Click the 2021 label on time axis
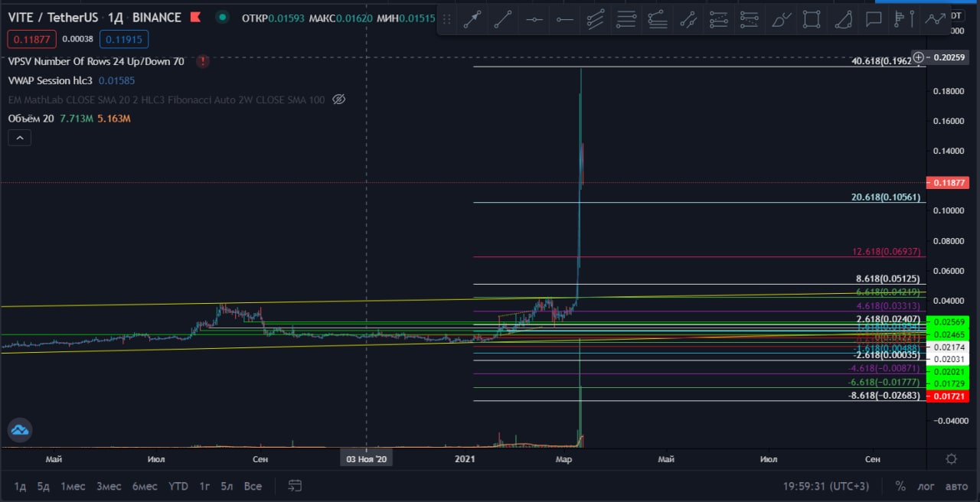 (465, 458)
